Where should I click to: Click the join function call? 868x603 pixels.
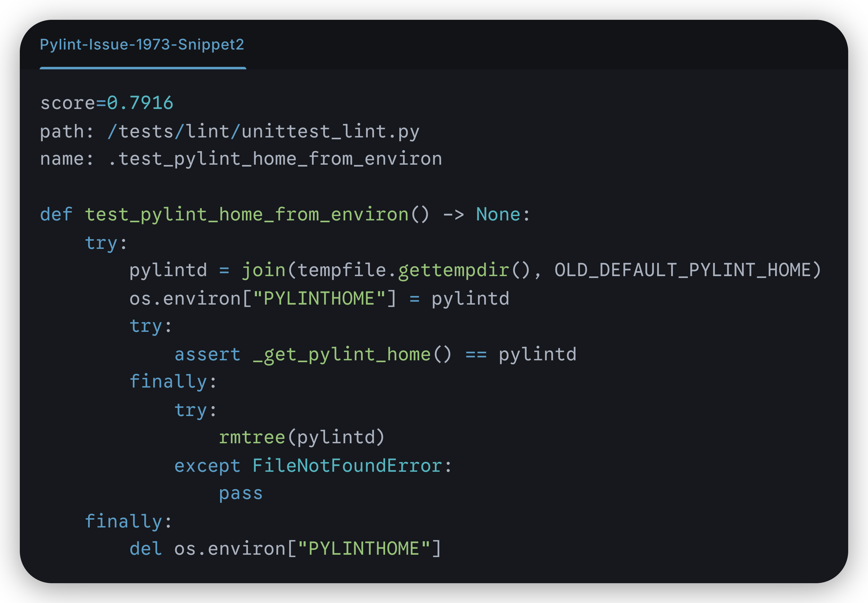tap(263, 270)
